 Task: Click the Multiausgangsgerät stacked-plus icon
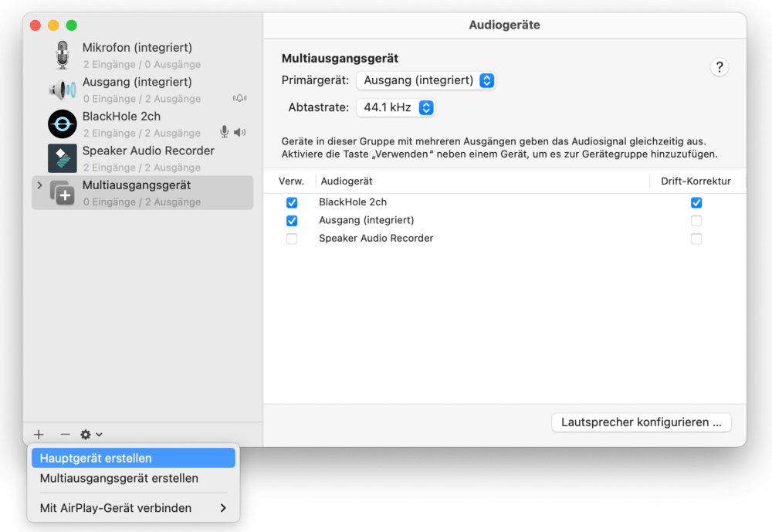pos(63,192)
